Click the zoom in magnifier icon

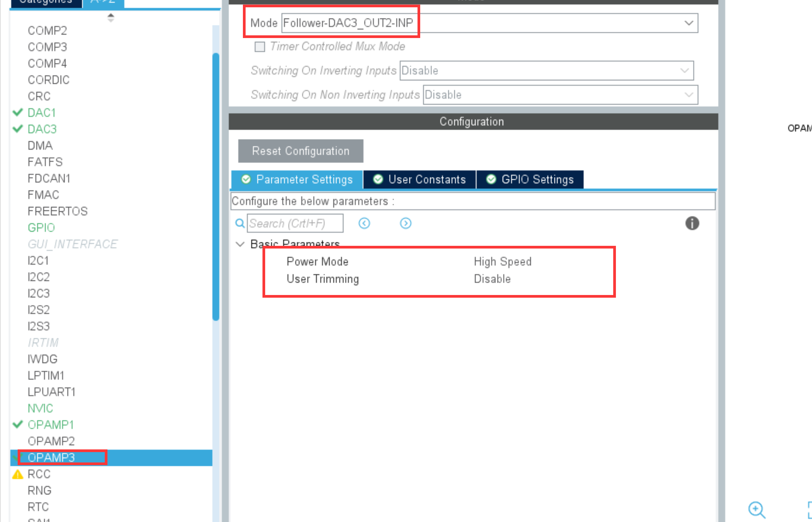click(x=756, y=509)
